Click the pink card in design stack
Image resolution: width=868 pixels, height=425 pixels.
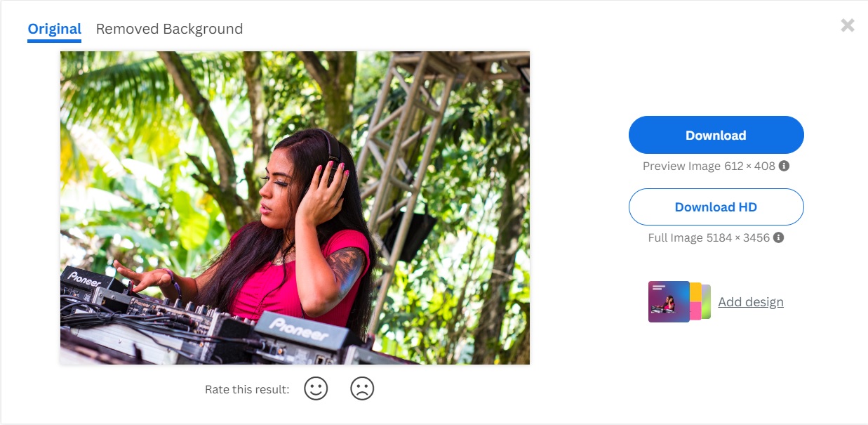[x=696, y=310]
